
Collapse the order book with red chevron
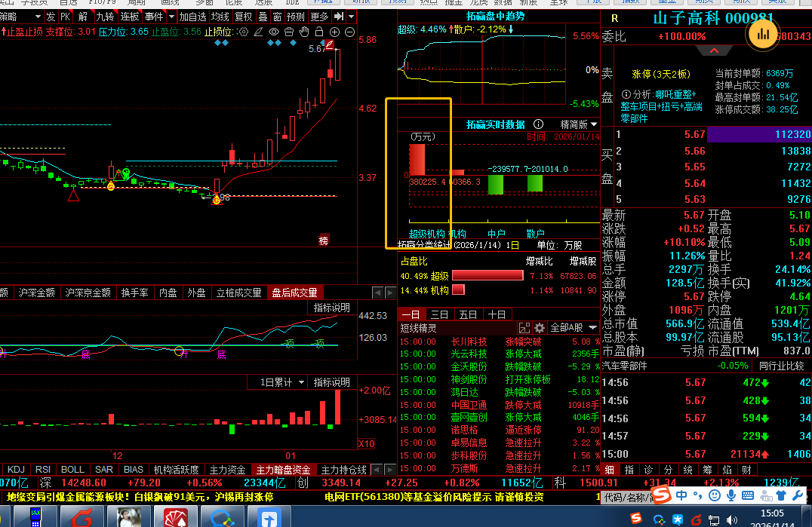714,51
